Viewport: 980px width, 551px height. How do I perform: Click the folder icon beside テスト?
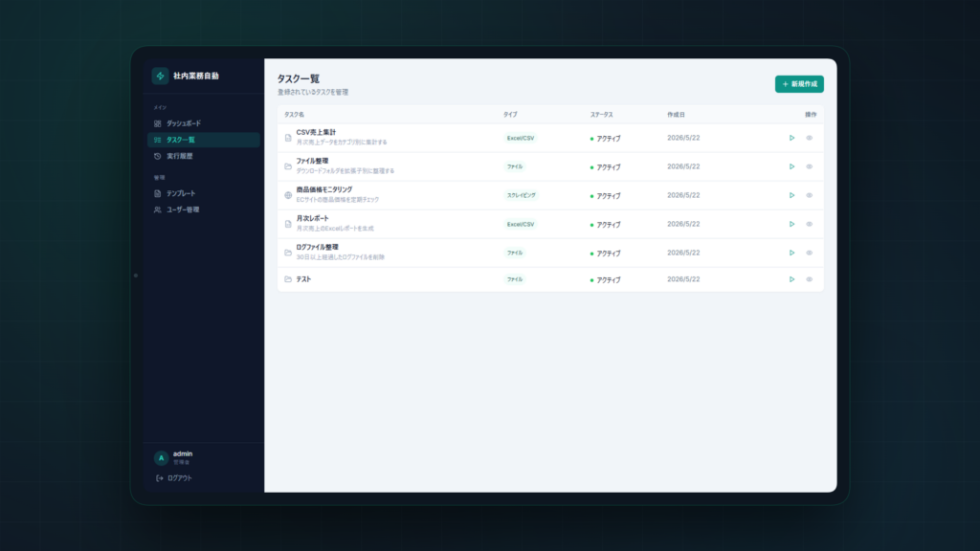coord(288,279)
